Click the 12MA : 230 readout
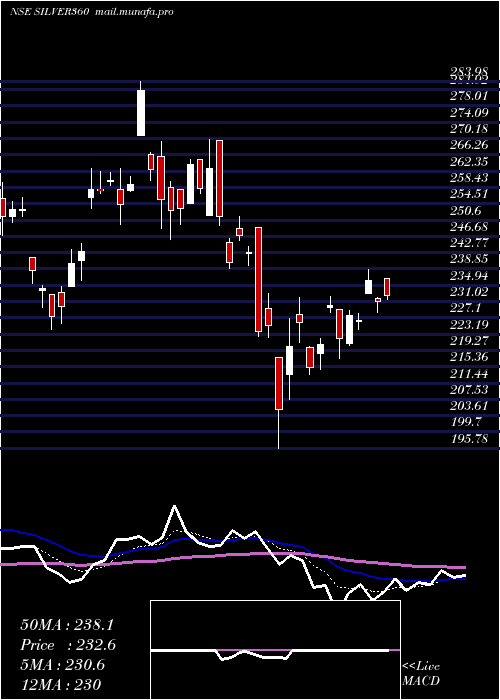This screenshot has width=500, height=700. (60, 684)
